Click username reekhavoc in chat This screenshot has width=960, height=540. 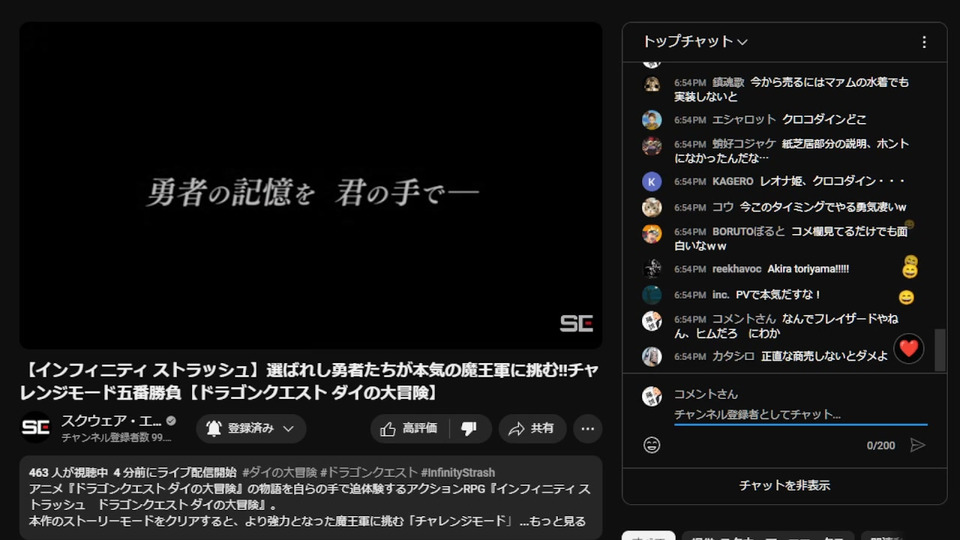click(737, 269)
